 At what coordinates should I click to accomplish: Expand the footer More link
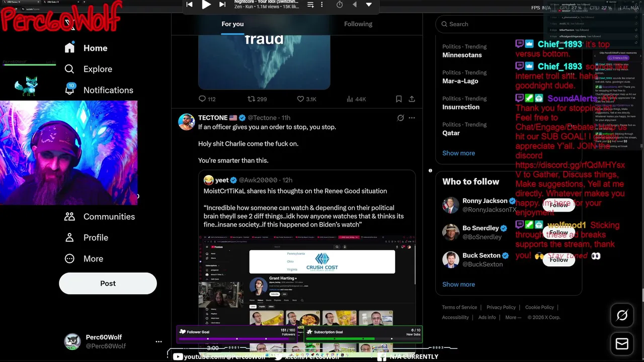point(513,317)
